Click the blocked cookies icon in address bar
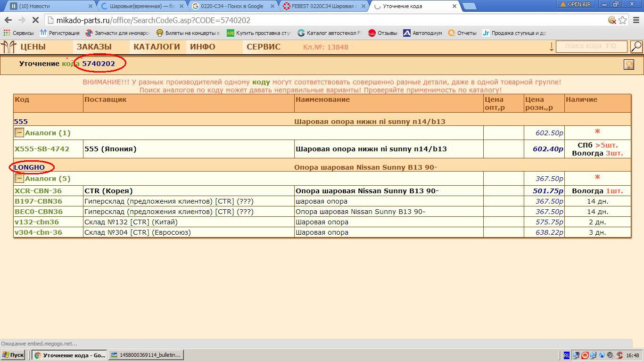The width and height of the screenshot is (644, 362). [612, 20]
